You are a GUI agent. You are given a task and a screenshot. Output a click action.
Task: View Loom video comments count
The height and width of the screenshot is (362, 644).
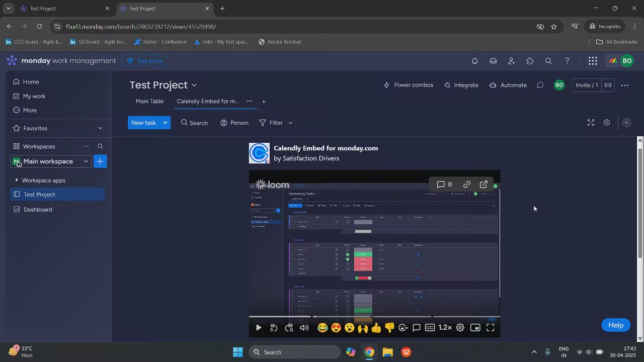pos(444,185)
